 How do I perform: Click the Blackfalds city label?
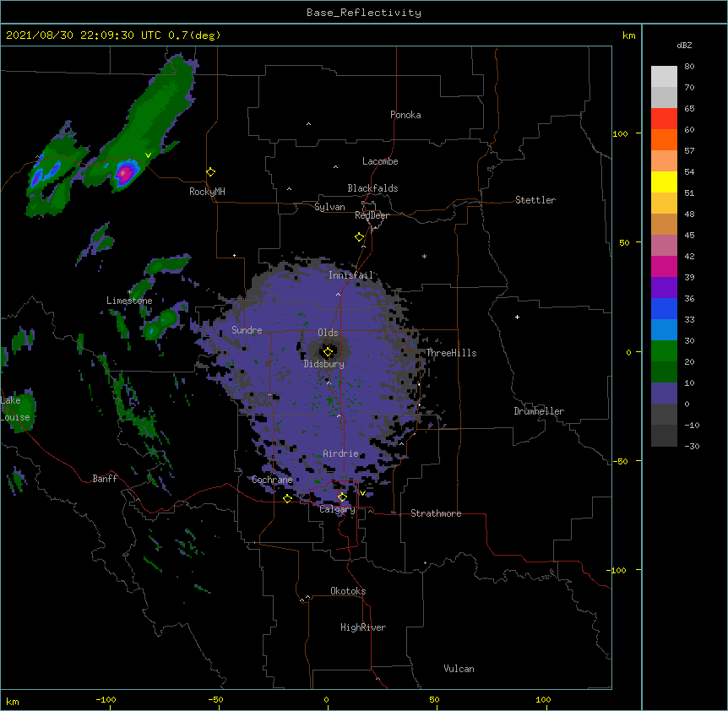(x=372, y=188)
